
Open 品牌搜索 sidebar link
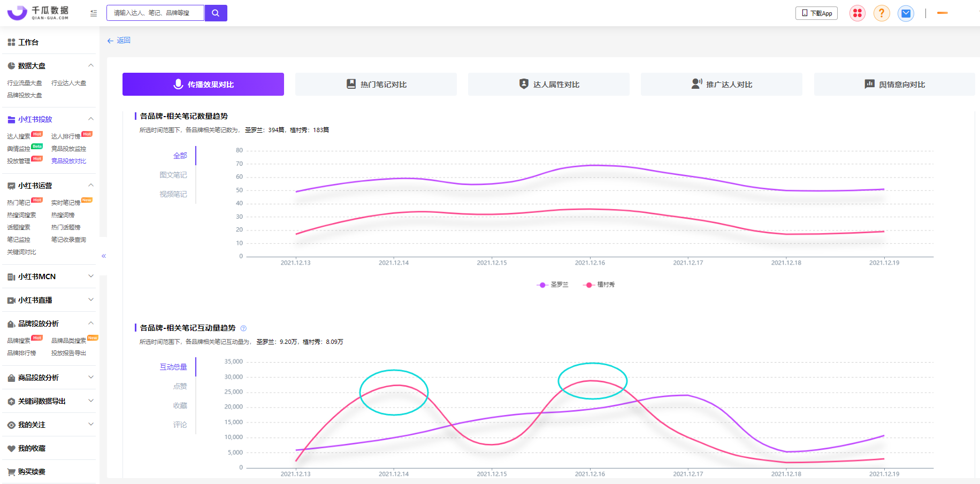[19, 341]
